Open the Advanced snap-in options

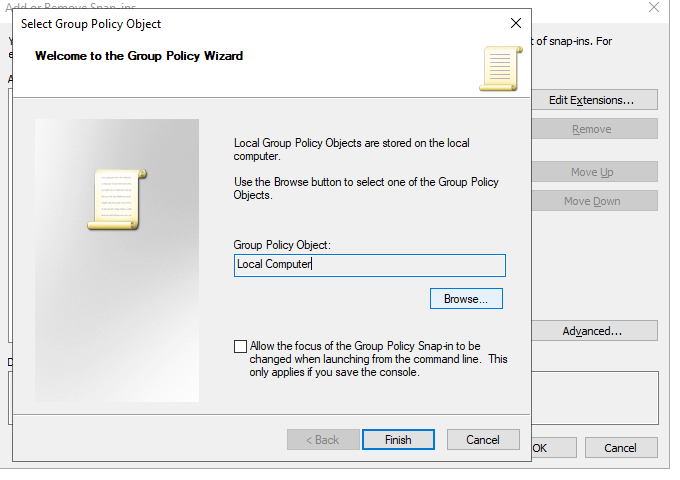coord(591,331)
